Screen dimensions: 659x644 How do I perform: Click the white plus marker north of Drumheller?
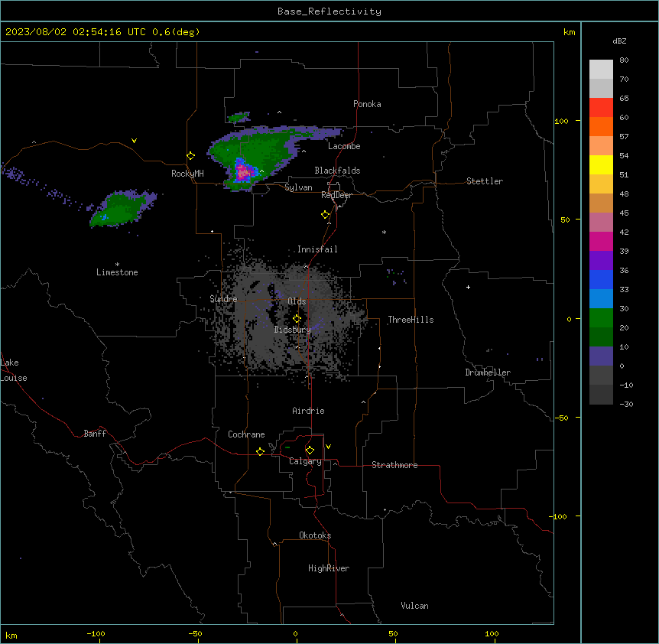coord(468,287)
